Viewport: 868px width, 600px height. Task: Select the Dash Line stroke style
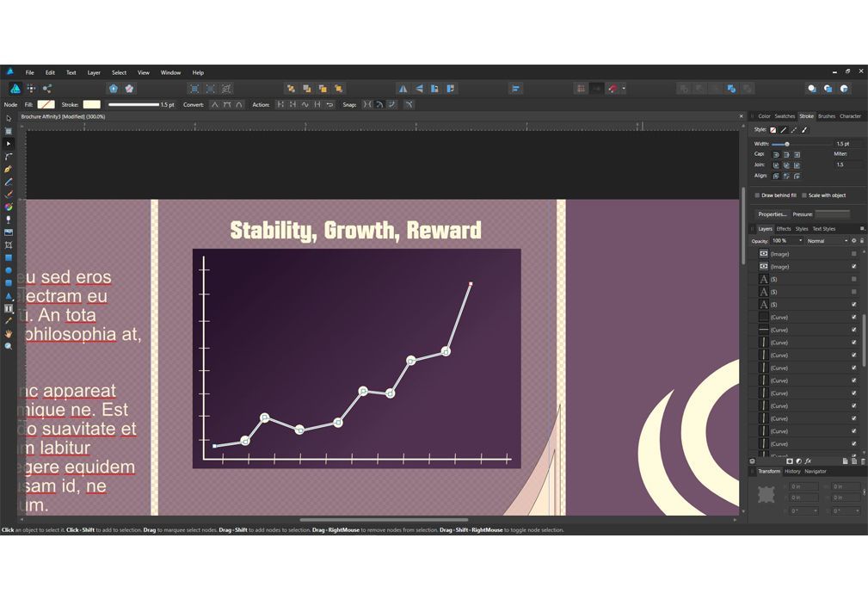coord(794,130)
